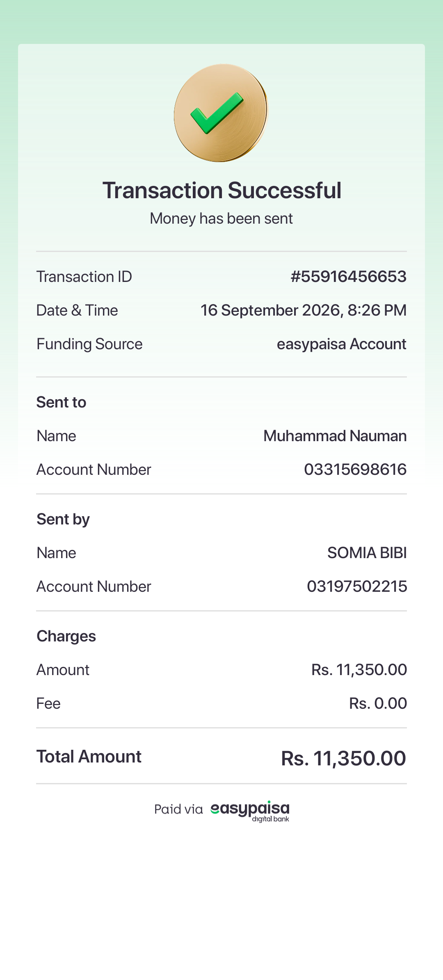Select transaction ID #55916456653
Image resolution: width=443 pixels, height=980 pixels.
pyautogui.click(x=349, y=277)
